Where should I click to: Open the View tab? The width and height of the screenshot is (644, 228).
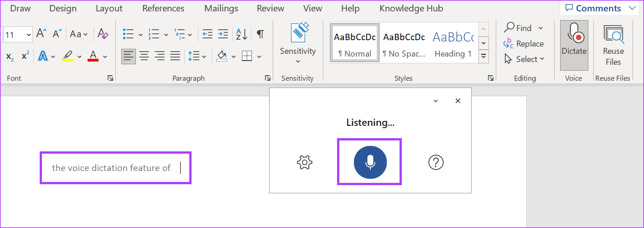click(x=312, y=9)
